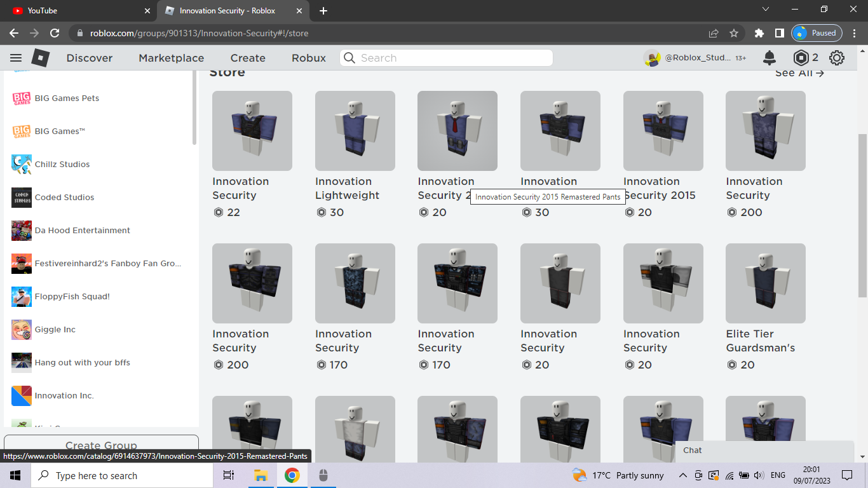
Task: Click the group list scrollbar
Action: [195, 108]
